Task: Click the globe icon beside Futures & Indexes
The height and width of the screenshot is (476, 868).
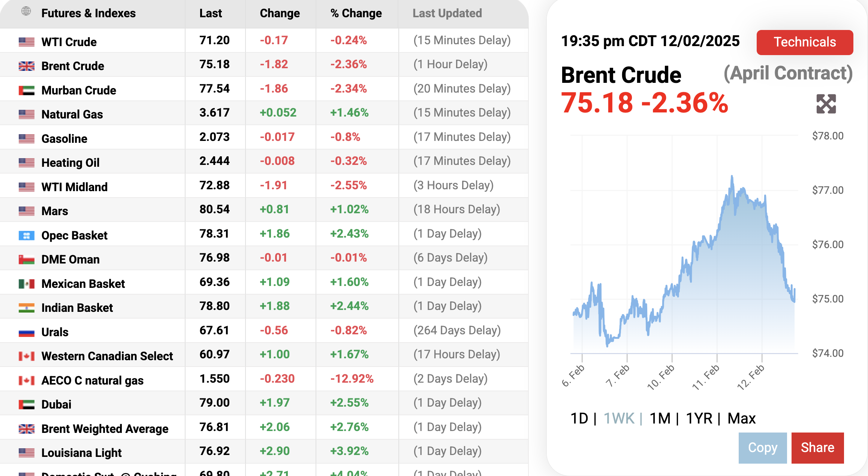Action: pyautogui.click(x=26, y=11)
